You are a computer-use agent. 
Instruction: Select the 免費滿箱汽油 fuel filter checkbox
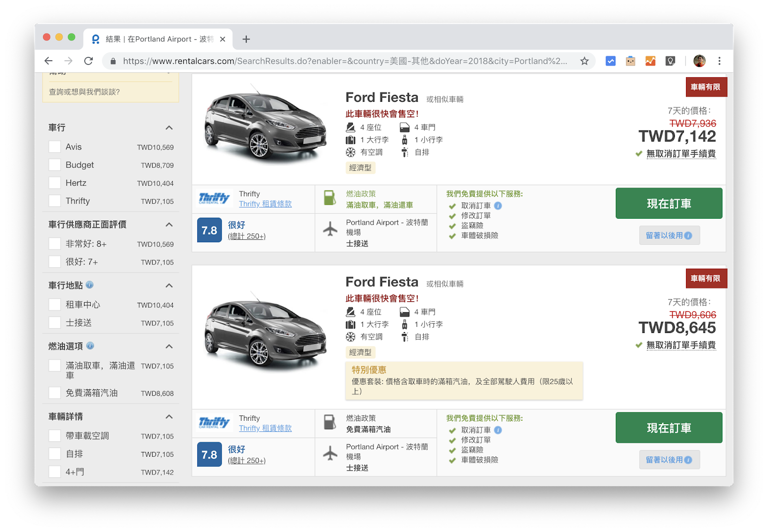pyautogui.click(x=55, y=393)
